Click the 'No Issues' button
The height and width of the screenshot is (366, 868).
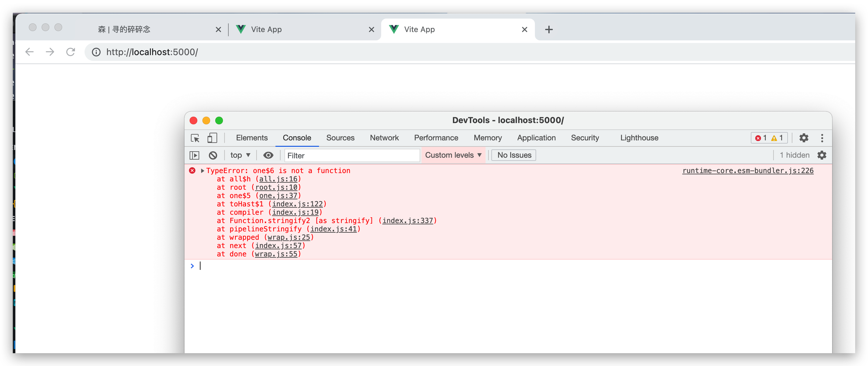[513, 155]
